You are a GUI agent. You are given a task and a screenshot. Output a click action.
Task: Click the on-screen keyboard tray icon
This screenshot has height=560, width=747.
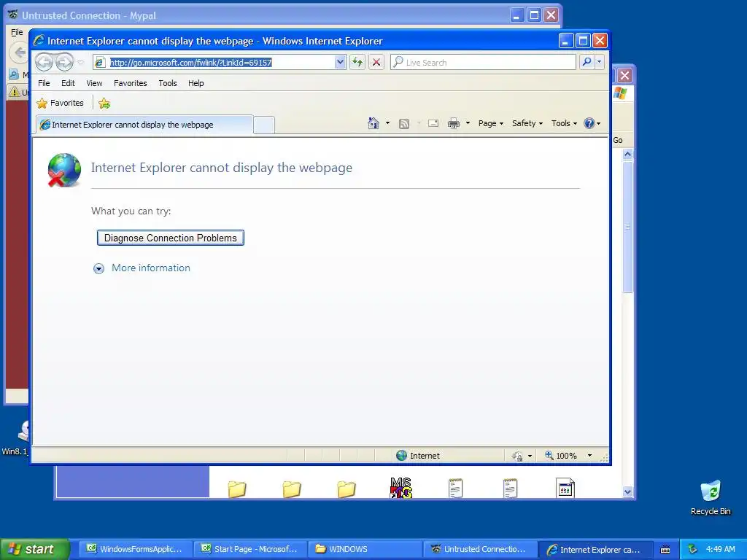[x=665, y=550]
